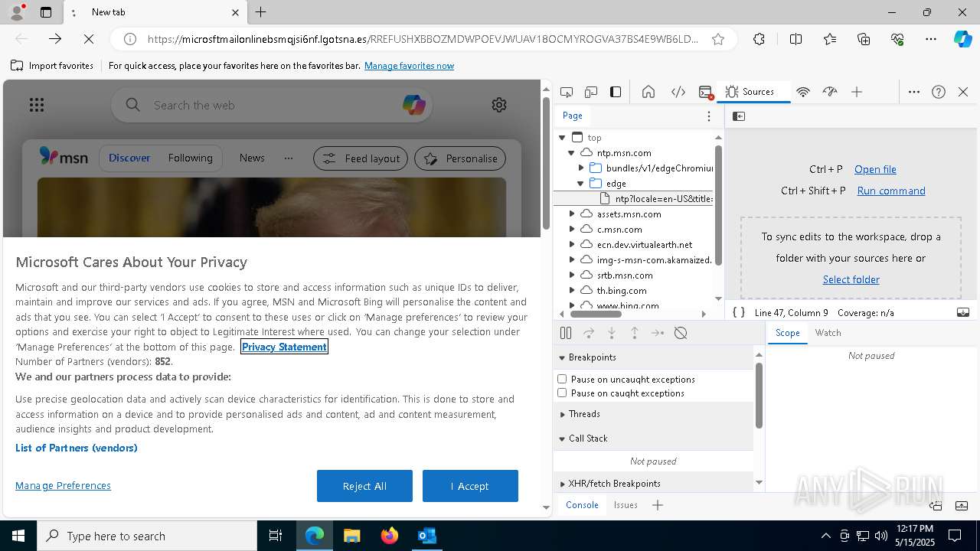Collapse the edge folder node
The width and height of the screenshot is (980, 551).
coord(581,183)
